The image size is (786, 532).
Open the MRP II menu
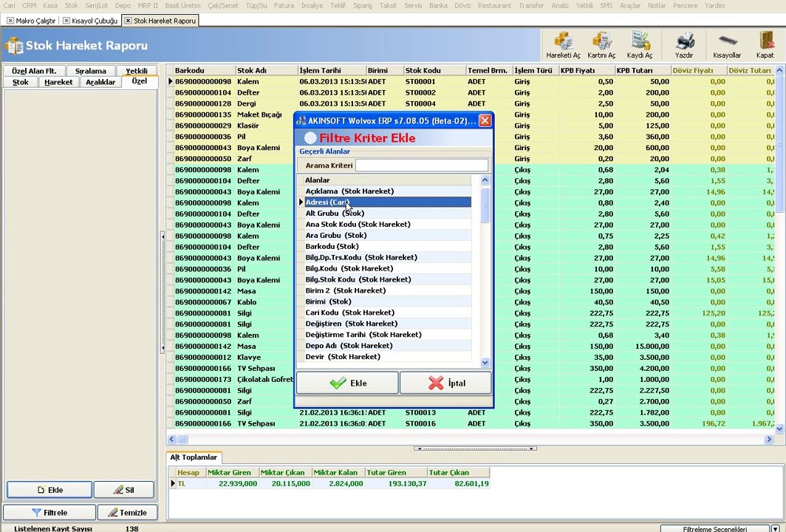click(x=148, y=5)
